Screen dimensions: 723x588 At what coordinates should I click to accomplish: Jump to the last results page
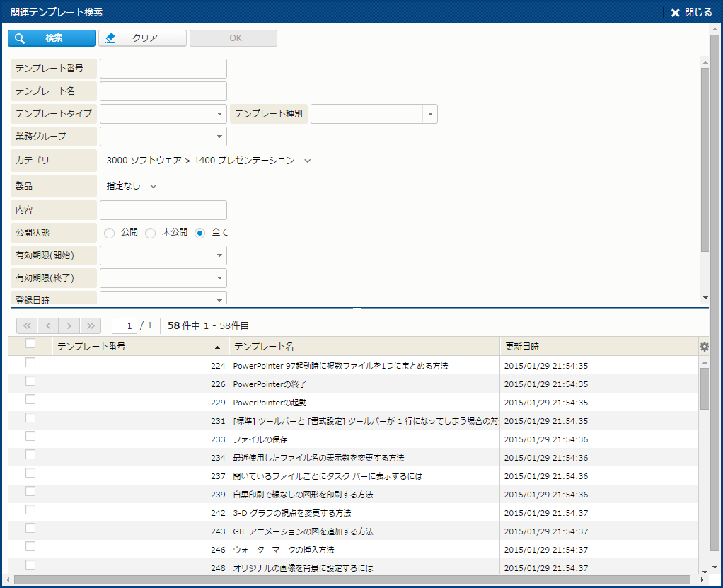tap(90, 325)
